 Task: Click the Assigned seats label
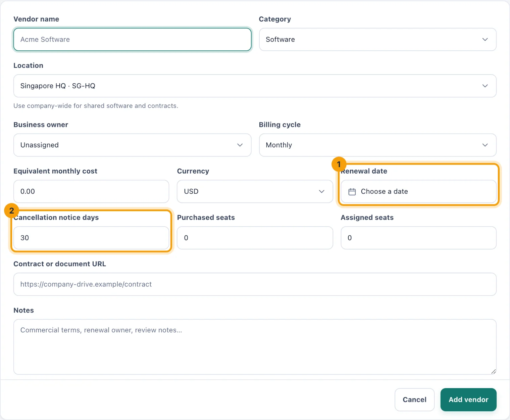click(367, 218)
